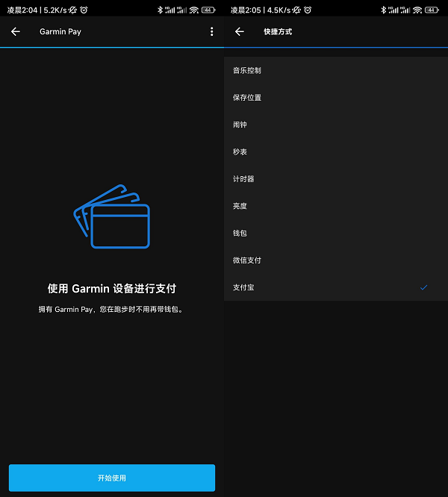The height and width of the screenshot is (497, 448).
Task: Tap the battery icon in left status bar
Action: pyautogui.click(x=208, y=10)
